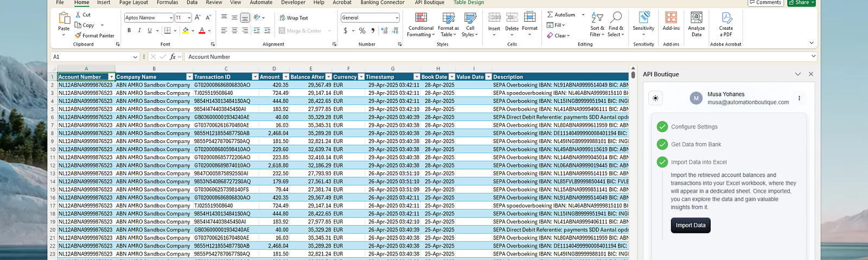The height and width of the screenshot is (260, 868).
Task: Close the API Boutique task pane
Action: (811, 74)
